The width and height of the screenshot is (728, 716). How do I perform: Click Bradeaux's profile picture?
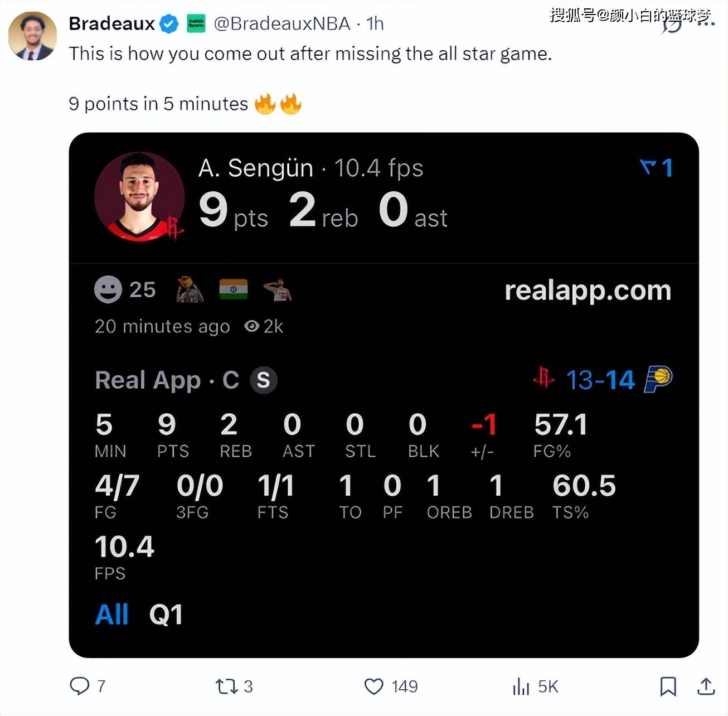[x=32, y=36]
